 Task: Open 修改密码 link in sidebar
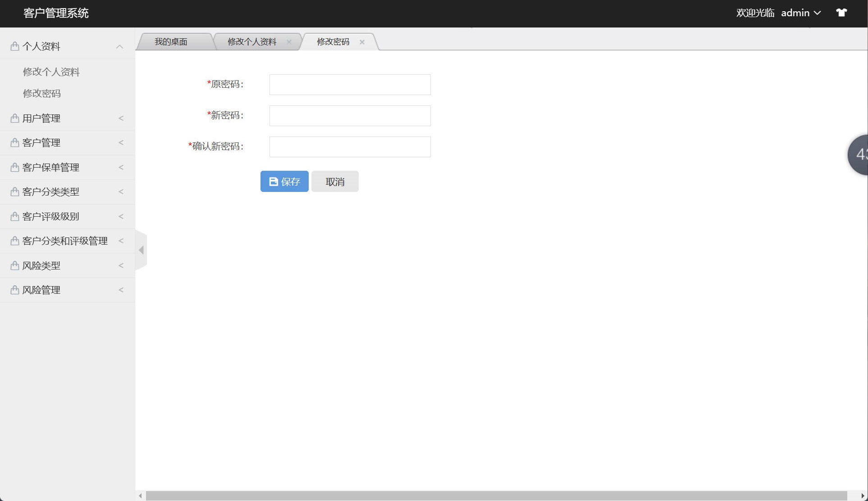coord(41,94)
